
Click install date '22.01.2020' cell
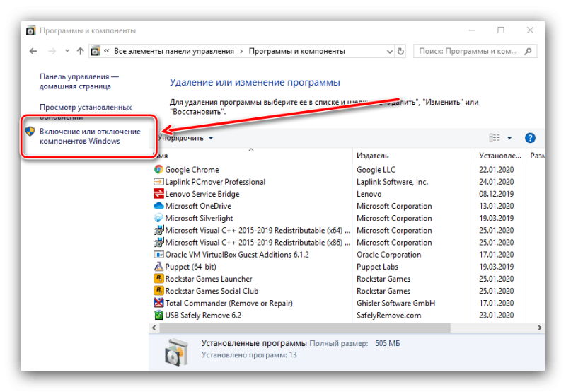(x=497, y=170)
